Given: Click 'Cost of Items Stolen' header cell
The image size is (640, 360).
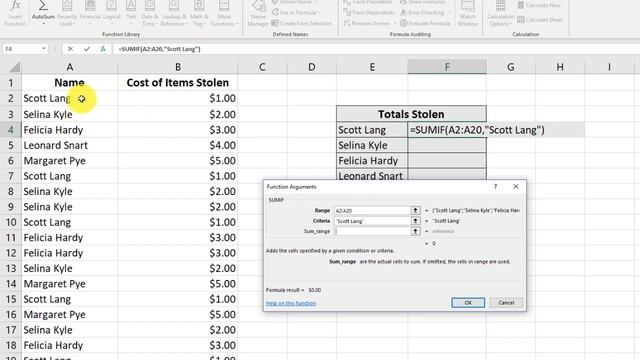Looking at the screenshot, I should (178, 82).
